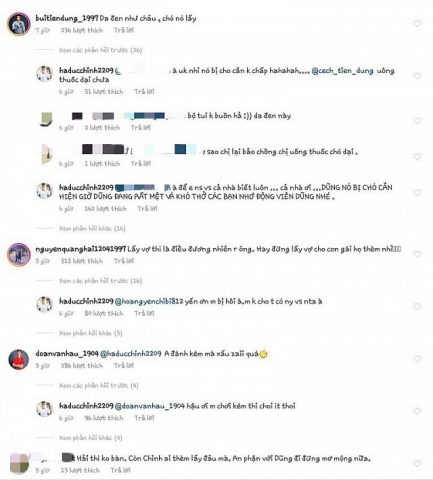Open the @hoangyenchibi812 mention link
433x480 pixels.
coord(149,301)
